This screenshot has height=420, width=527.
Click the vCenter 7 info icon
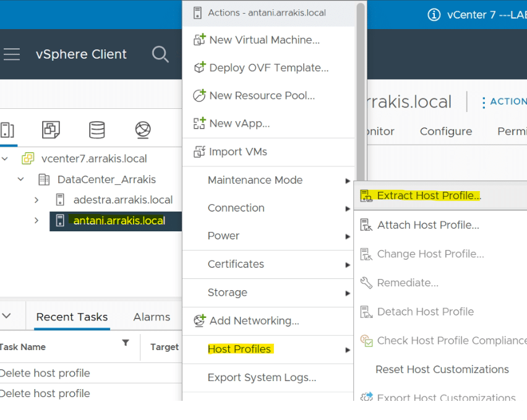[434, 15]
